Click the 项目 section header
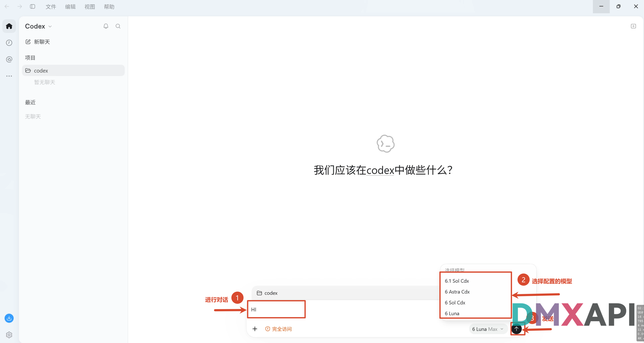The width and height of the screenshot is (644, 343). click(x=30, y=58)
